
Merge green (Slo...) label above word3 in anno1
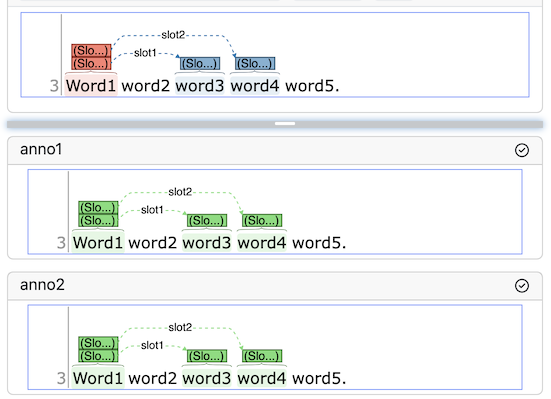[x=207, y=220]
